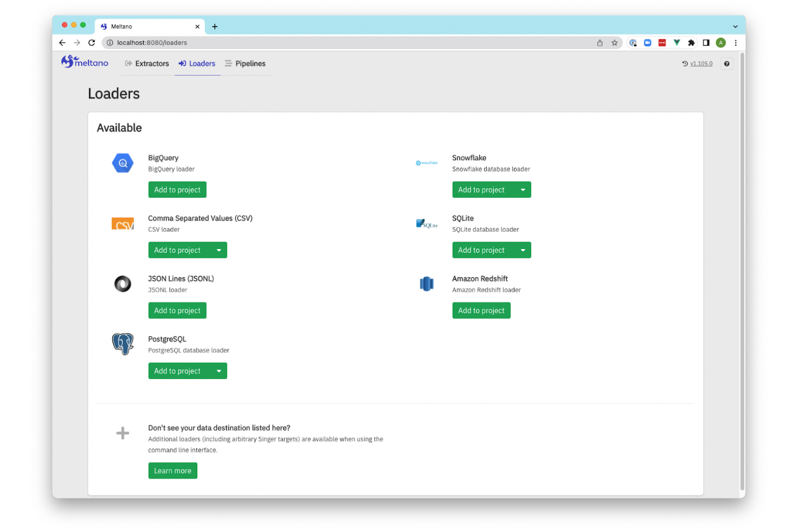Screen dimensions: 798x532
Task: Expand the CSV Add to project dropdown
Action: coord(218,250)
